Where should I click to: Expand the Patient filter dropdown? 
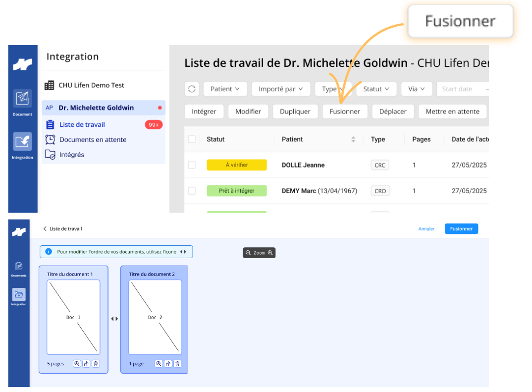[x=224, y=89]
